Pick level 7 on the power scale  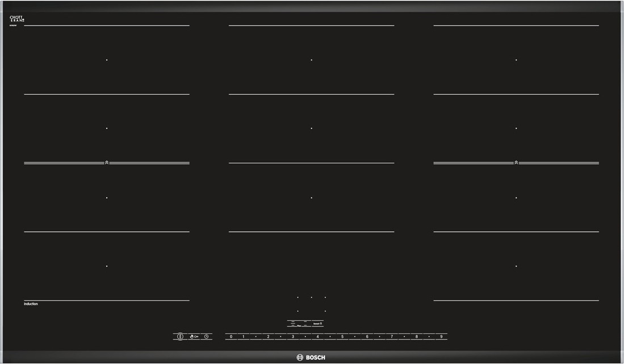[392, 337]
